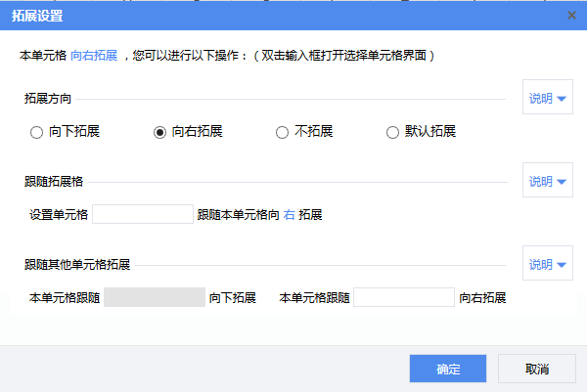The height and width of the screenshot is (392, 587).
Task: Click the blue 向右拓展 text in description
Action: tap(94, 56)
